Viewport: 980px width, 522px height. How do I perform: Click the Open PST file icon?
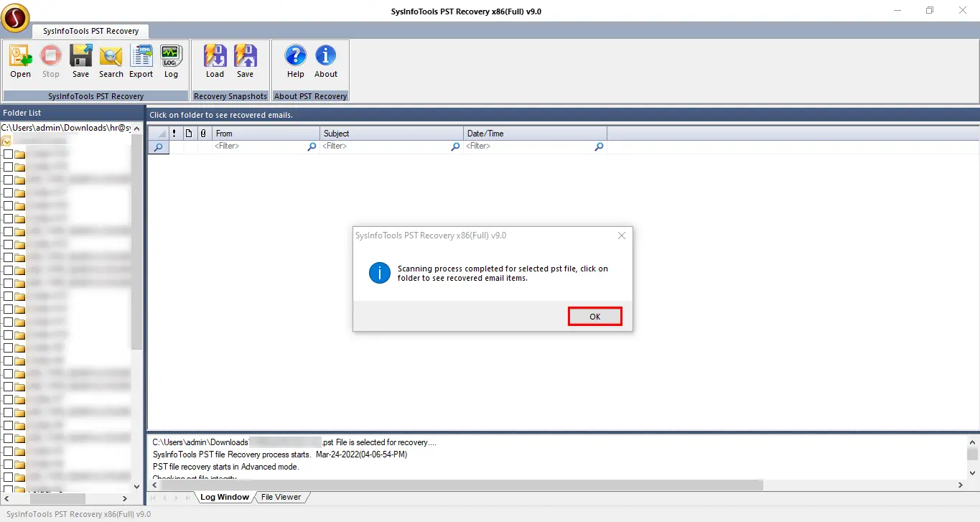click(x=20, y=61)
